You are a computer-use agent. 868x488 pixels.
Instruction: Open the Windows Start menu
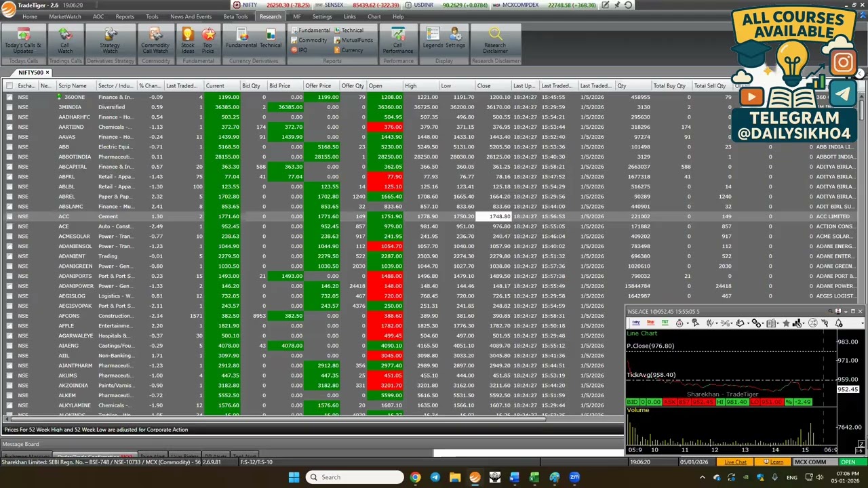[x=294, y=477]
